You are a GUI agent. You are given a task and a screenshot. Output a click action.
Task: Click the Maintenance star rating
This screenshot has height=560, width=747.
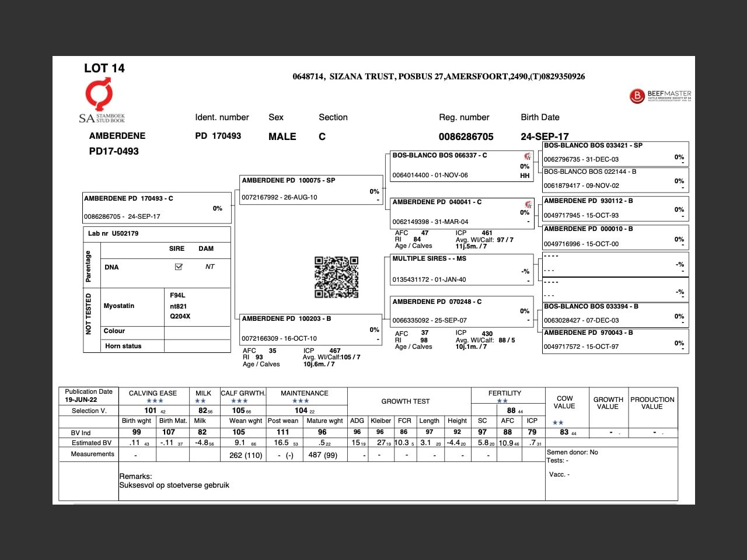pyautogui.click(x=301, y=401)
